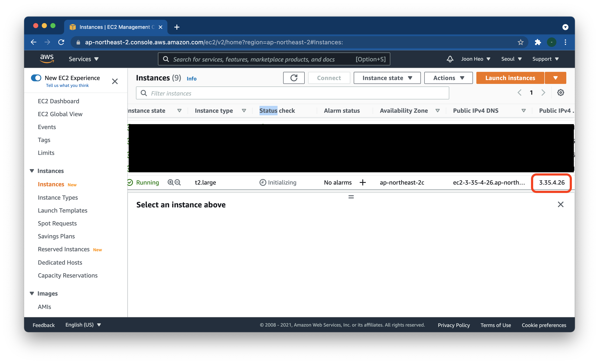Screen dimensions: 599x364
Task: Click the AWS logo home icon
Action: [x=47, y=59]
